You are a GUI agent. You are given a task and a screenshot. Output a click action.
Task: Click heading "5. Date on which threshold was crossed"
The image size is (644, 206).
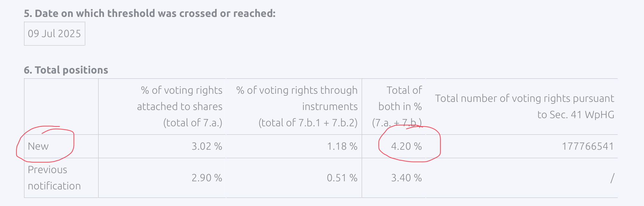[x=150, y=13]
